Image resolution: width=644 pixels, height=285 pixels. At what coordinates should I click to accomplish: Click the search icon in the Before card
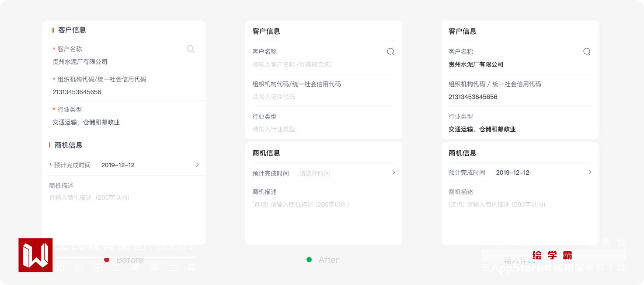pyautogui.click(x=190, y=49)
